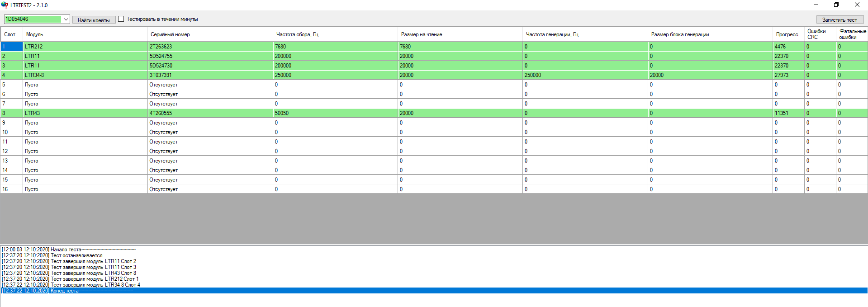Screen dimensions: 868x307
Task: Select the LTR34-8 module cell
Action: 85,75
